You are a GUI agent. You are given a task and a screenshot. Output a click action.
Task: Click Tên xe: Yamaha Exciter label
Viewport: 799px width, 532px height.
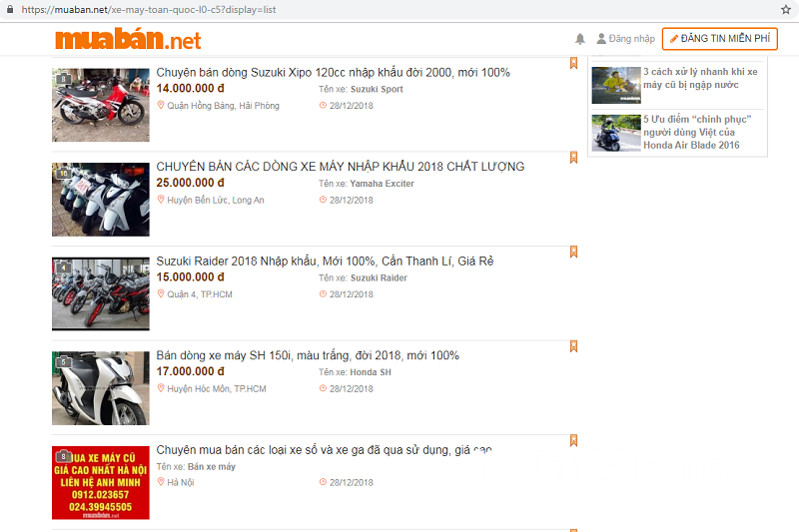click(x=367, y=184)
